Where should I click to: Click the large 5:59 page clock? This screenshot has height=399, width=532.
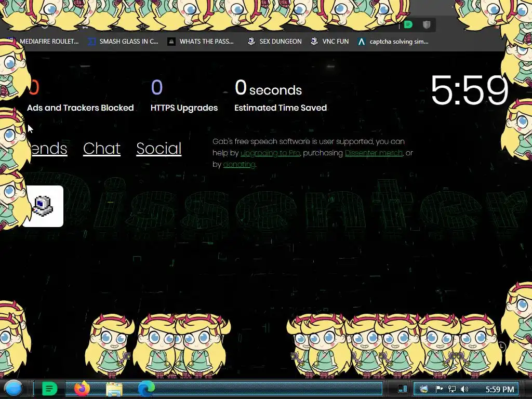(x=470, y=90)
